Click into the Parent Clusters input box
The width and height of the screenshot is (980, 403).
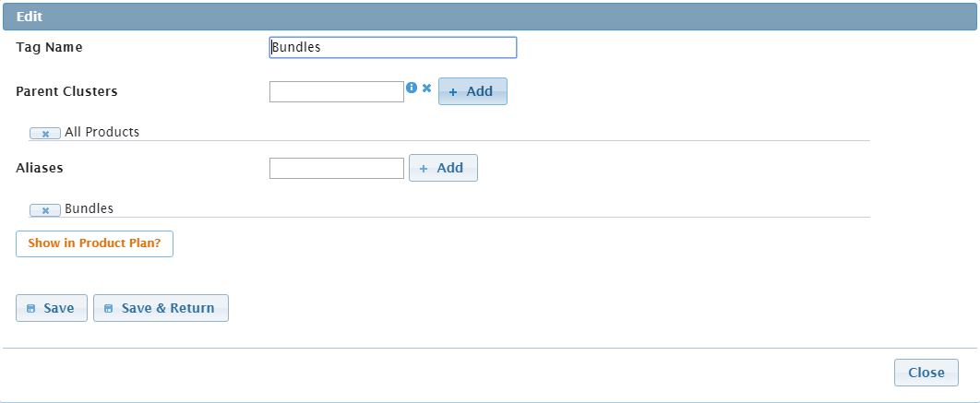(x=336, y=91)
